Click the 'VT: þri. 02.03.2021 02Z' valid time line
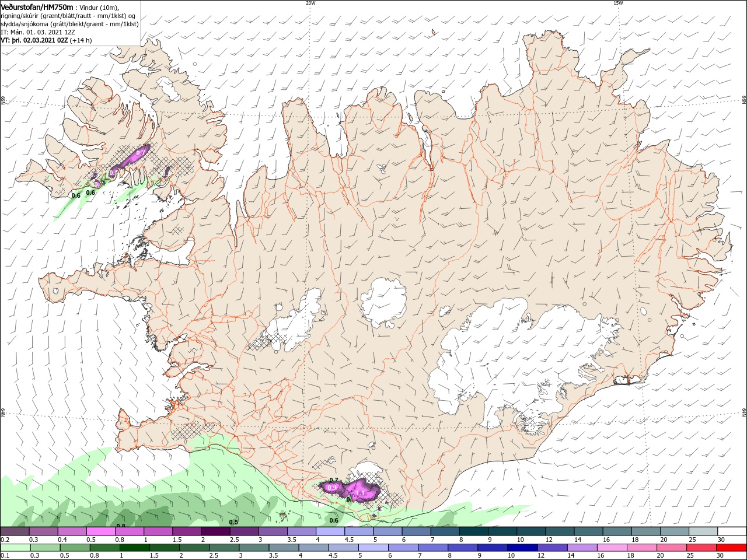 coord(46,41)
